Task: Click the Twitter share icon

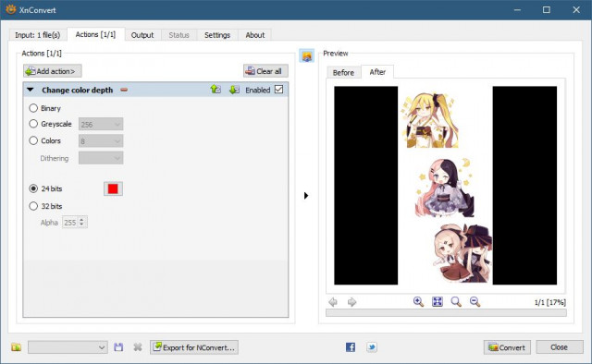Action: point(372,347)
